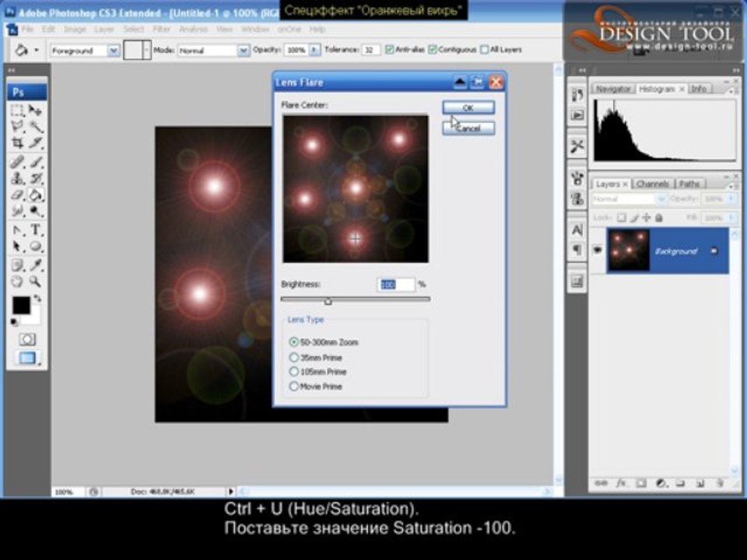Select the Path Selection tool
Viewport: 747px width, 560px height.
tap(18, 247)
